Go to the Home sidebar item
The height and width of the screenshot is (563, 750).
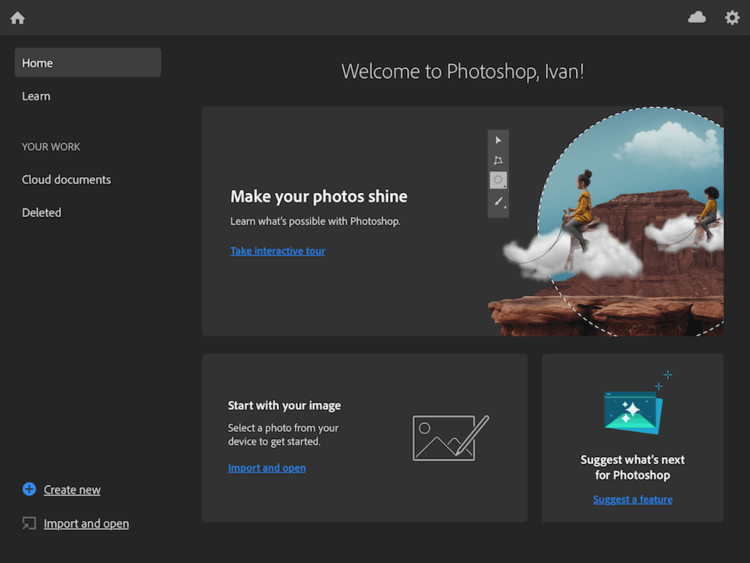88,63
